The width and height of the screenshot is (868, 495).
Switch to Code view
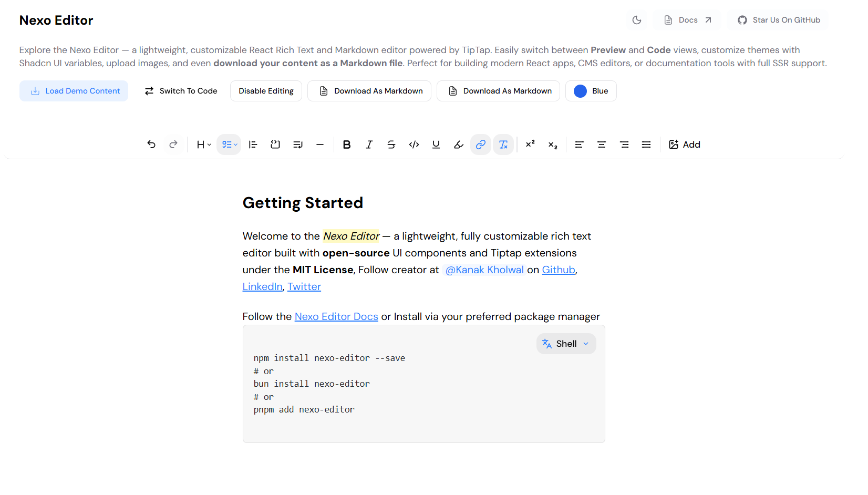pos(181,91)
